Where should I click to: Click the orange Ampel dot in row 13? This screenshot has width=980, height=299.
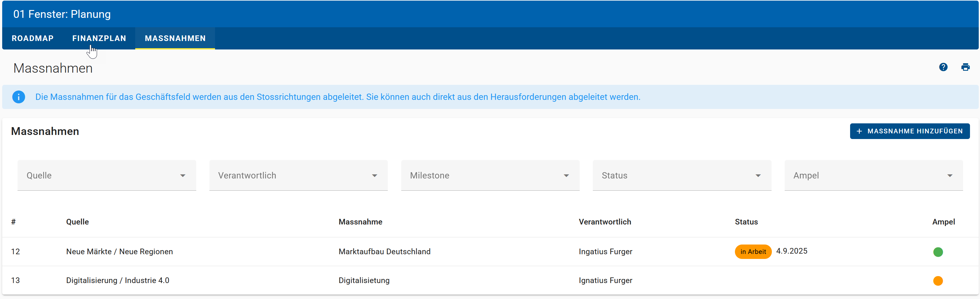click(938, 281)
